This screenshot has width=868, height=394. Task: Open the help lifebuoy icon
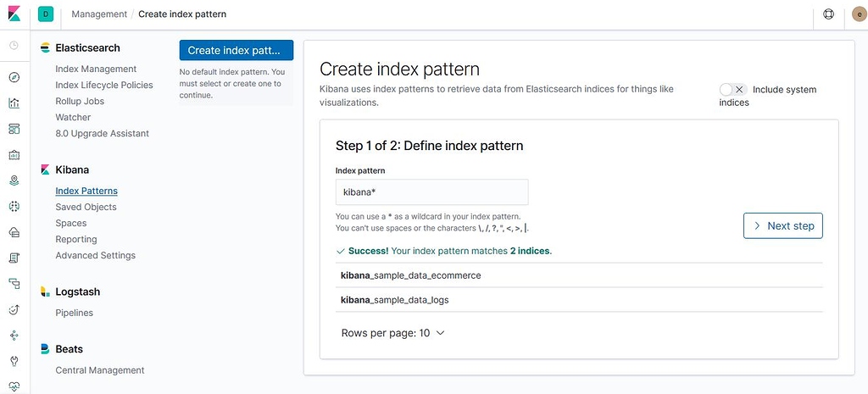pos(828,14)
